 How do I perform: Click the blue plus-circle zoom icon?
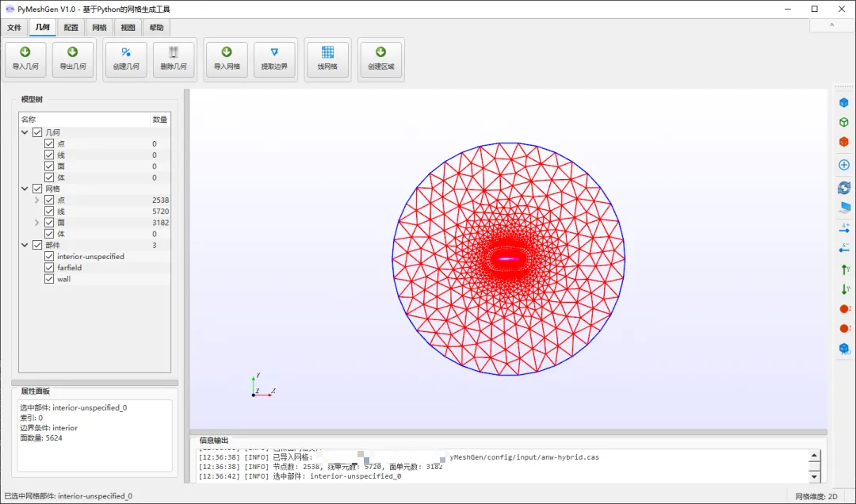coord(844,165)
